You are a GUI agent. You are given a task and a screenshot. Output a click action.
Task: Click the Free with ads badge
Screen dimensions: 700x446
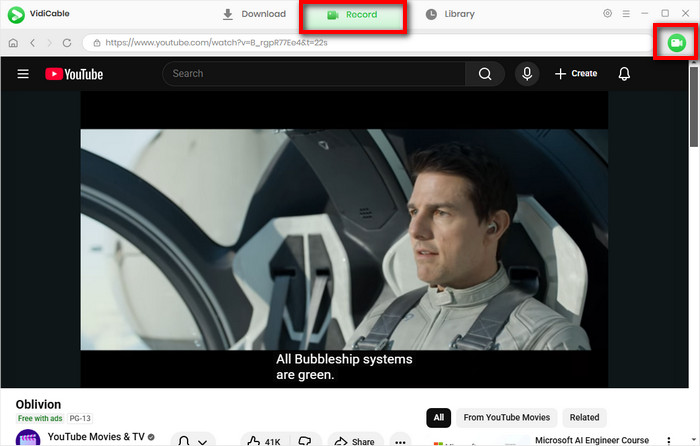[40, 418]
